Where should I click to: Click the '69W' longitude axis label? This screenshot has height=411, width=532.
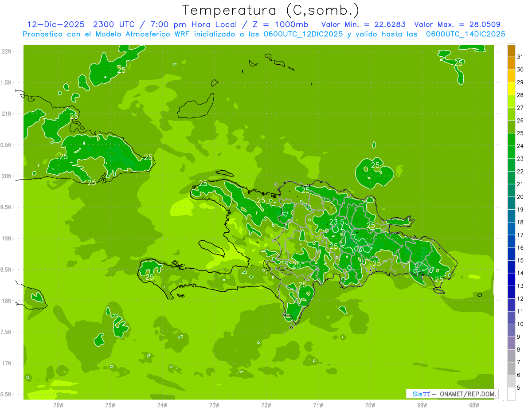422,405
